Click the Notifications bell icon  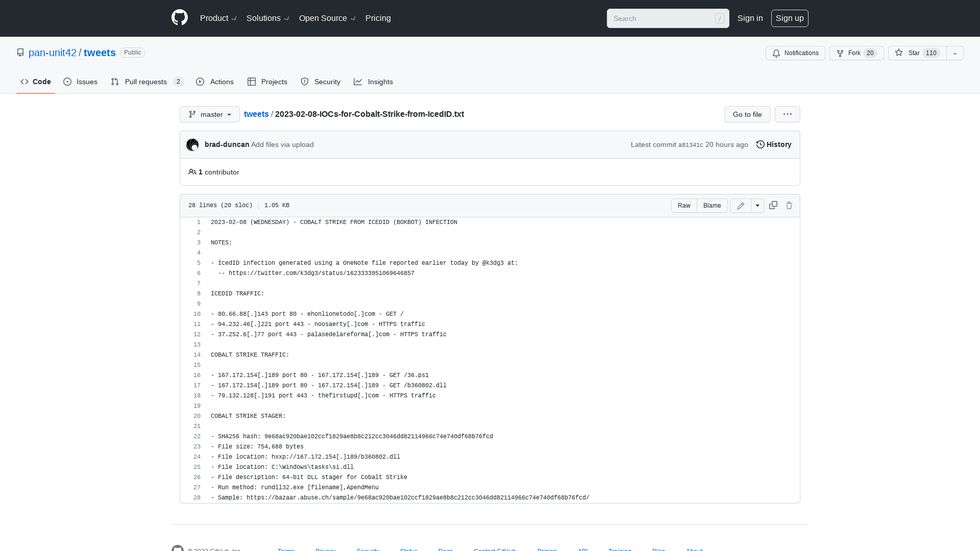click(776, 53)
